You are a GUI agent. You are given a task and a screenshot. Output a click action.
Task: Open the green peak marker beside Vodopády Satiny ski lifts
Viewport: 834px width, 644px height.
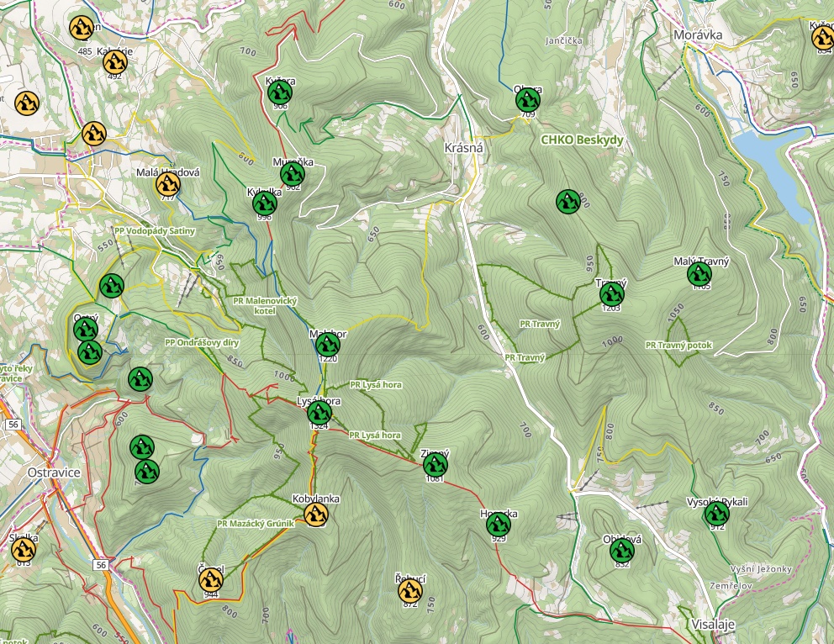112,286
